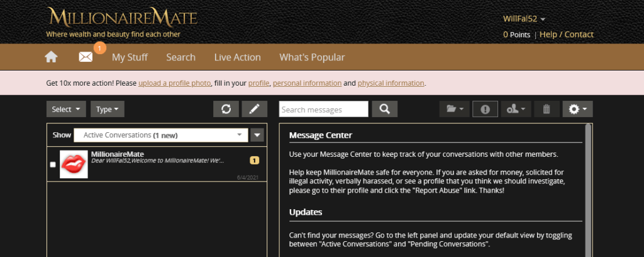Viewport: 644px width, 257px height.
Task: Compose a new message with pencil icon
Action: tap(254, 109)
